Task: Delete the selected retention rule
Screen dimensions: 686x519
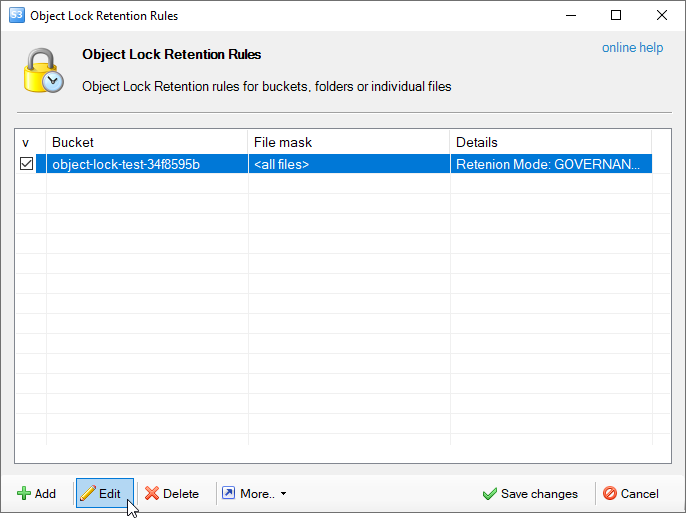Action: 172,494
